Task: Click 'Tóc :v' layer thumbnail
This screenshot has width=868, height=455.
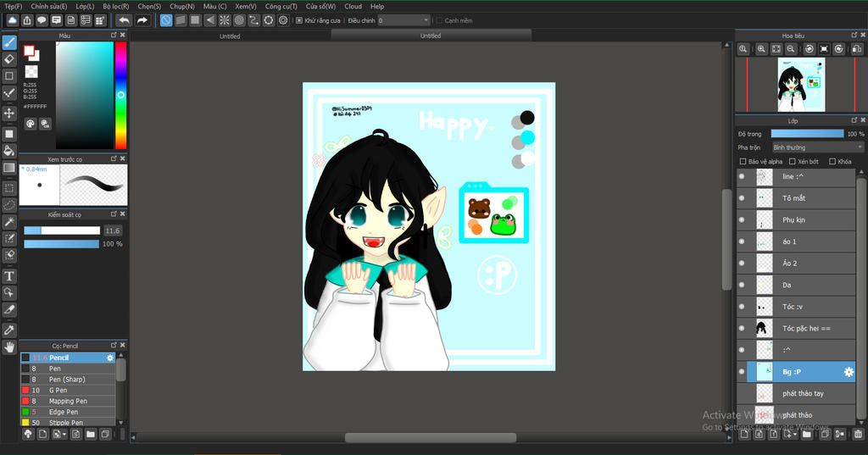Action: [764, 307]
